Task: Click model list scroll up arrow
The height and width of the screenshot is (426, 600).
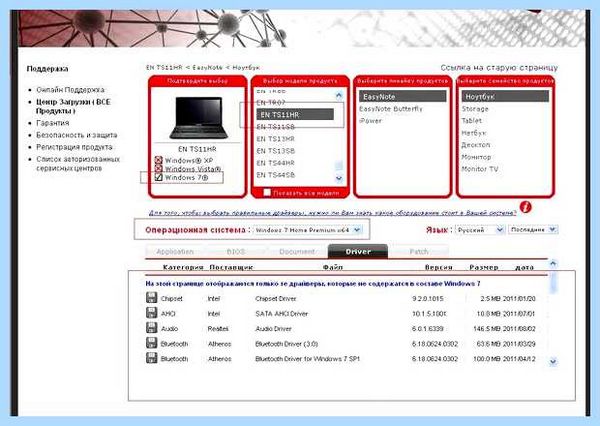Action: (339, 95)
